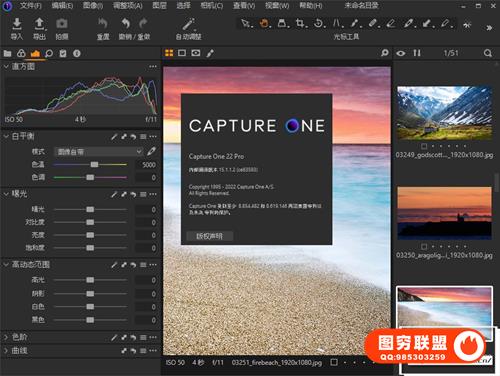The image size is (500, 376).
Task: Select the 03250_aragolig sunset thumbnail
Action: pyautogui.click(x=444, y=213)
